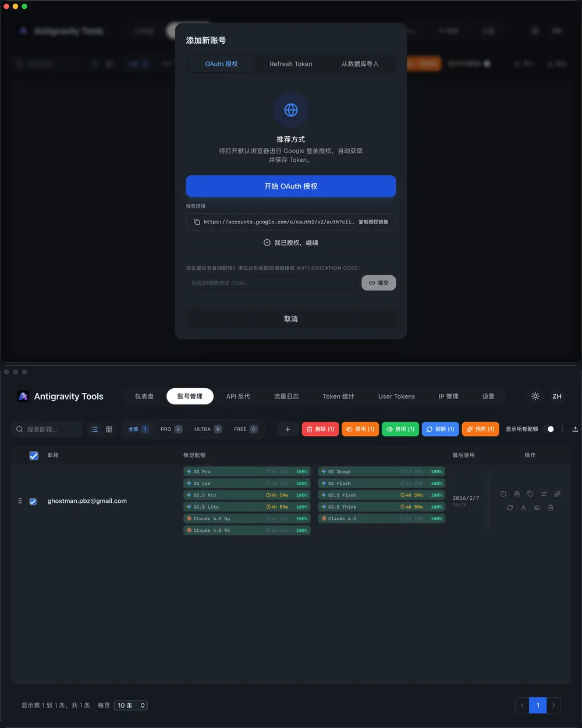Click the copy icon beside the authorization URL
The height and width of the screenshot is (728, 582).
coord(197,222)
